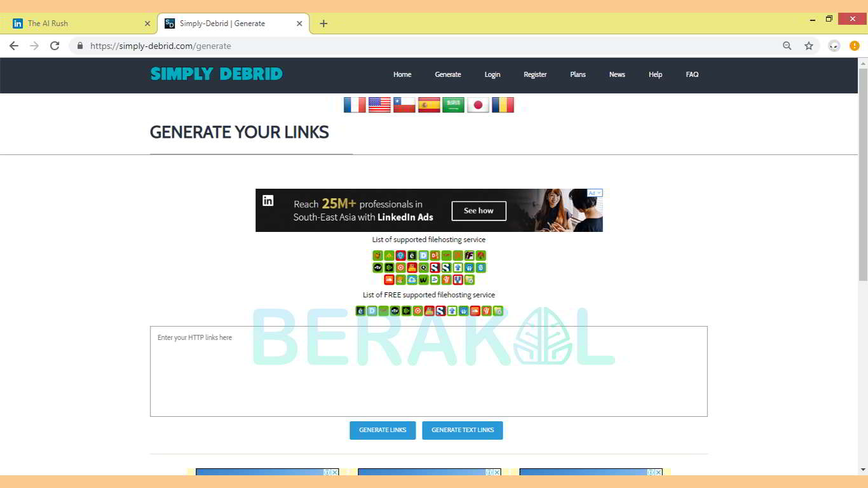Focus the HTTP links text area
The height and width of the screenshot is (488, 868).
coord(429,371)
